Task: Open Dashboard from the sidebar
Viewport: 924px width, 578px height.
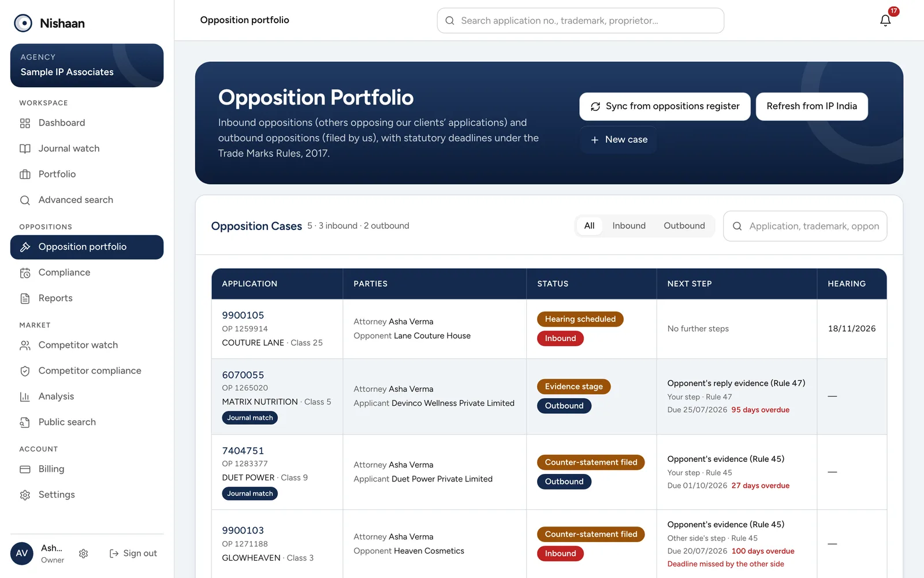Action: click(87, 123)
